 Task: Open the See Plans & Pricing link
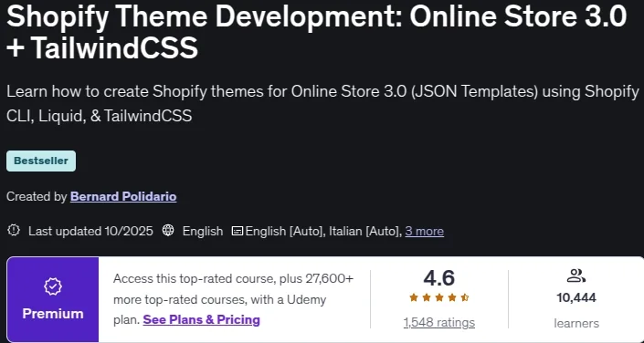(201, 319)
